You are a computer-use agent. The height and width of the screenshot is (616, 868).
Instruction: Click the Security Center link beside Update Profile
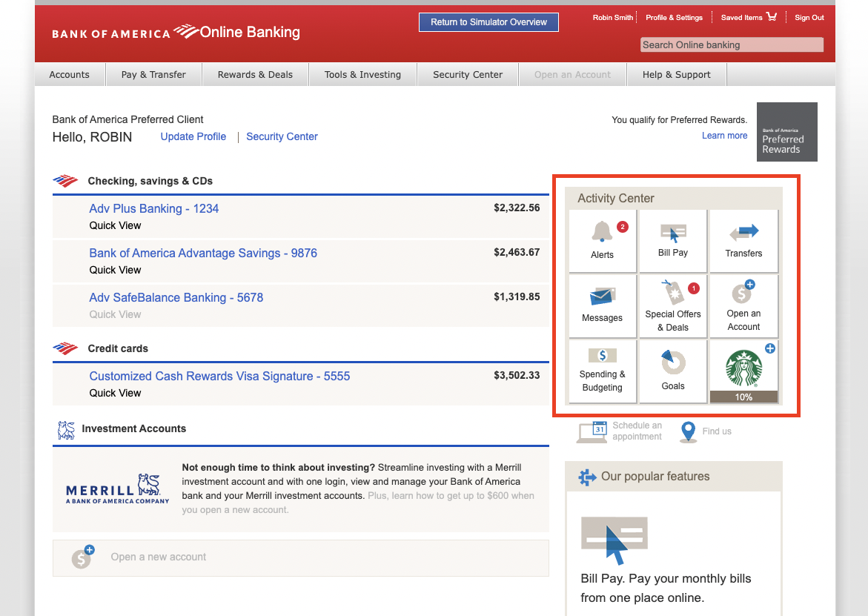tap(282, 136)
